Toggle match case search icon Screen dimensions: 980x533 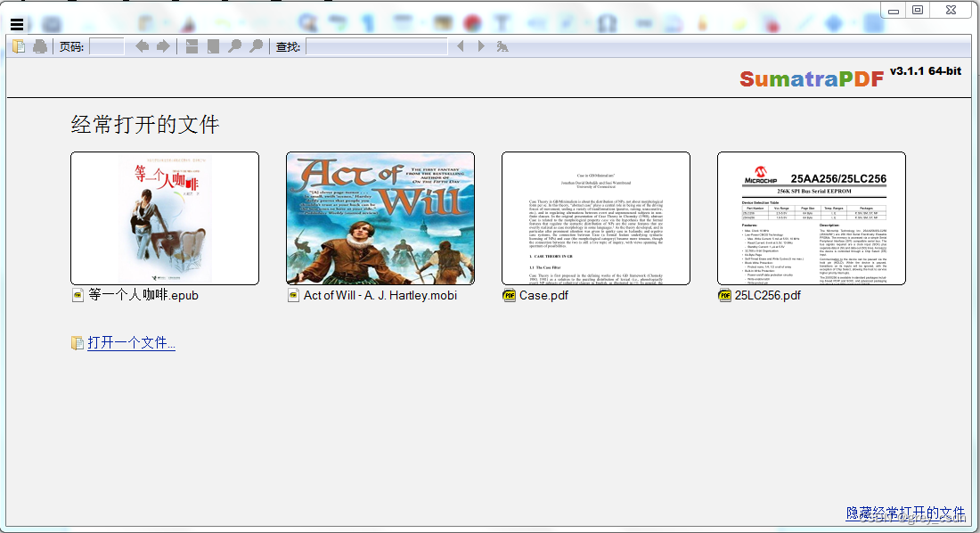coord(502,46)
